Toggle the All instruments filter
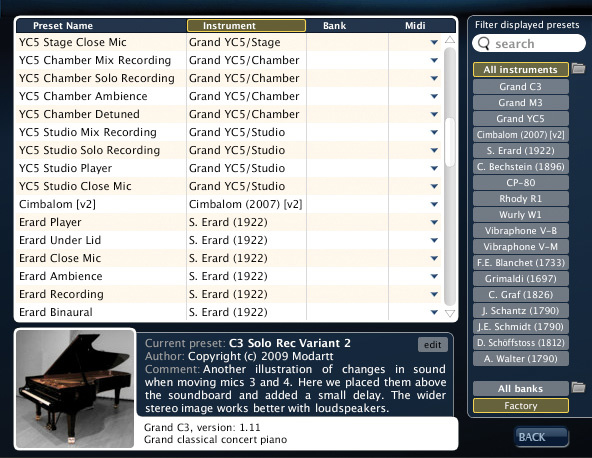592x458 pixels. (x=521, y=69)
